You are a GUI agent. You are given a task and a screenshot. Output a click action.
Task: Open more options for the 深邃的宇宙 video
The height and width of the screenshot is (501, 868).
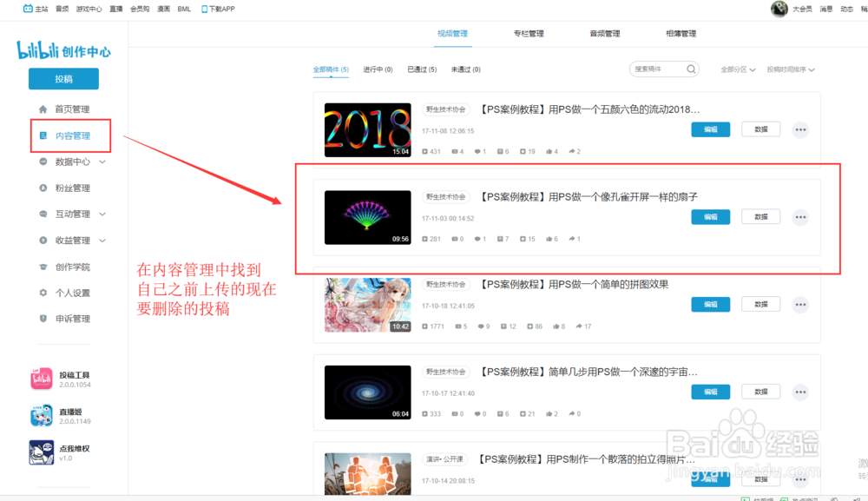click(x=800, y=392)
